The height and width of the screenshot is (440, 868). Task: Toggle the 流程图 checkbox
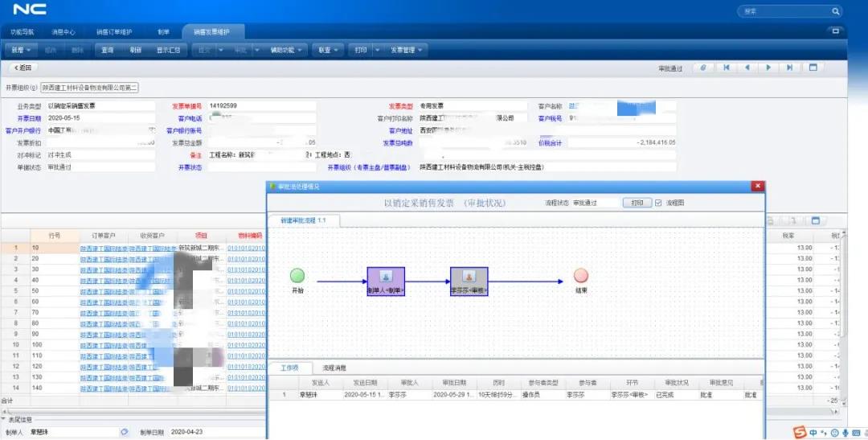(658, 203)
